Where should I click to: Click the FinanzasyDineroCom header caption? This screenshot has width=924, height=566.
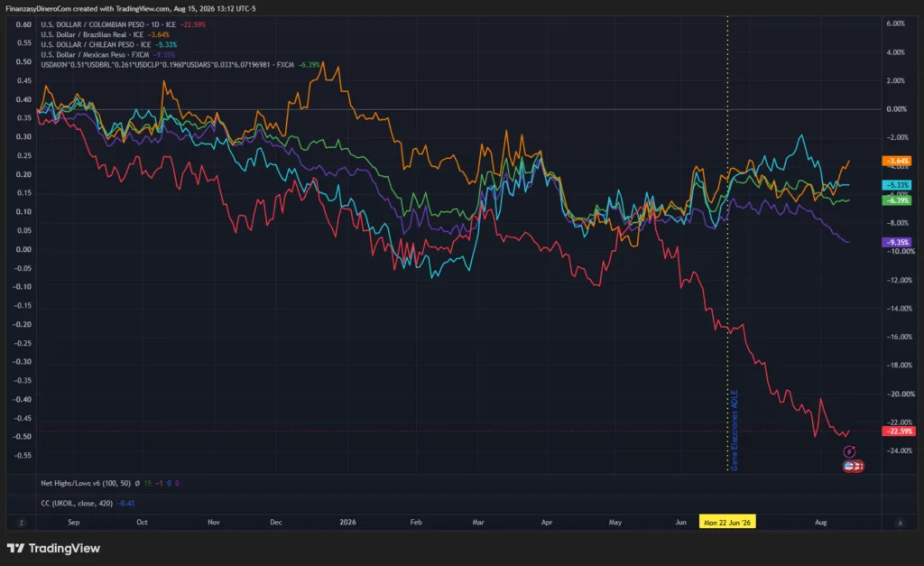click(131, 9)
